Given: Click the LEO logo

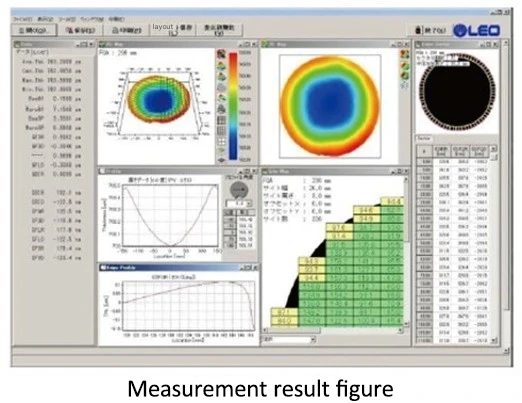Looking at the screenshot, I should pyautogui.click(x=477, y=31).
